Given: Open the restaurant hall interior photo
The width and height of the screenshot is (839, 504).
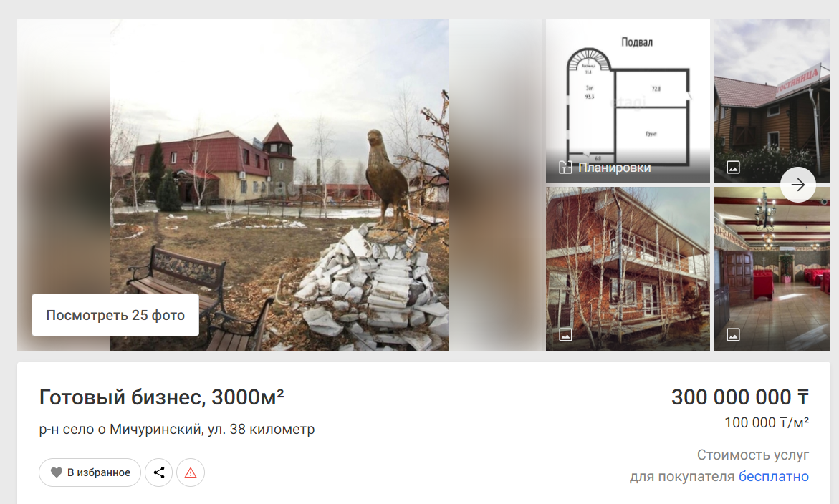Looking at the screenshot, I should 772,269.
